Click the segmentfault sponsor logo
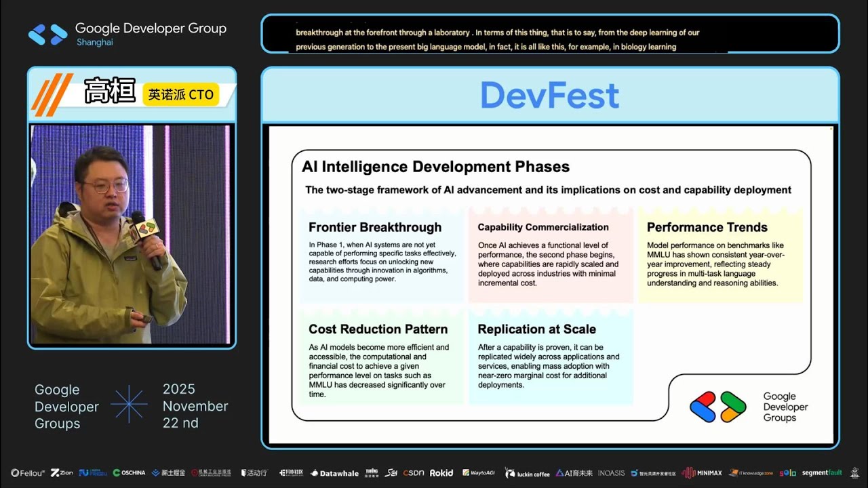This screenshot has height=488, width=868. click(x=823, y=473)
